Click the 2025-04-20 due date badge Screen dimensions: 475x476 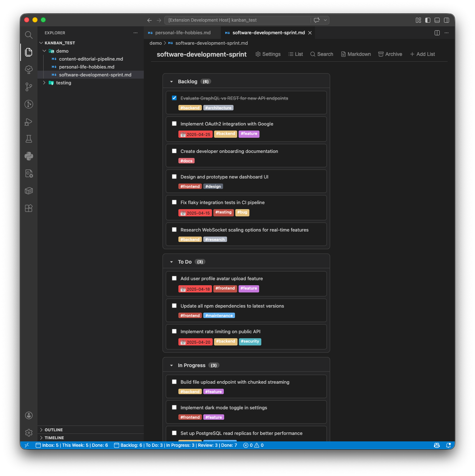195,341
